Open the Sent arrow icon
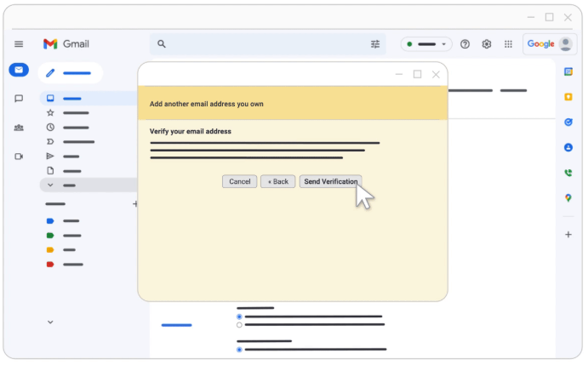The height and width of the screenshot is (365, 588). point(50,157)
